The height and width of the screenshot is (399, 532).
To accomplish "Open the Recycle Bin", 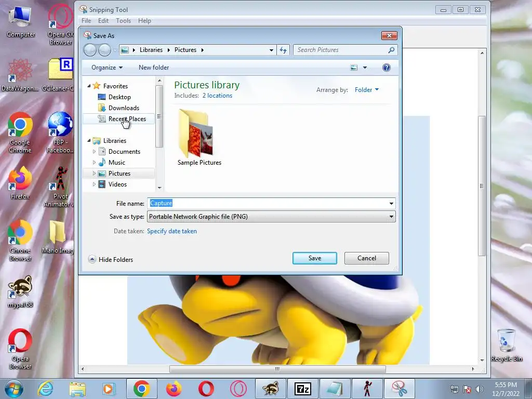I will coord(506,345).
